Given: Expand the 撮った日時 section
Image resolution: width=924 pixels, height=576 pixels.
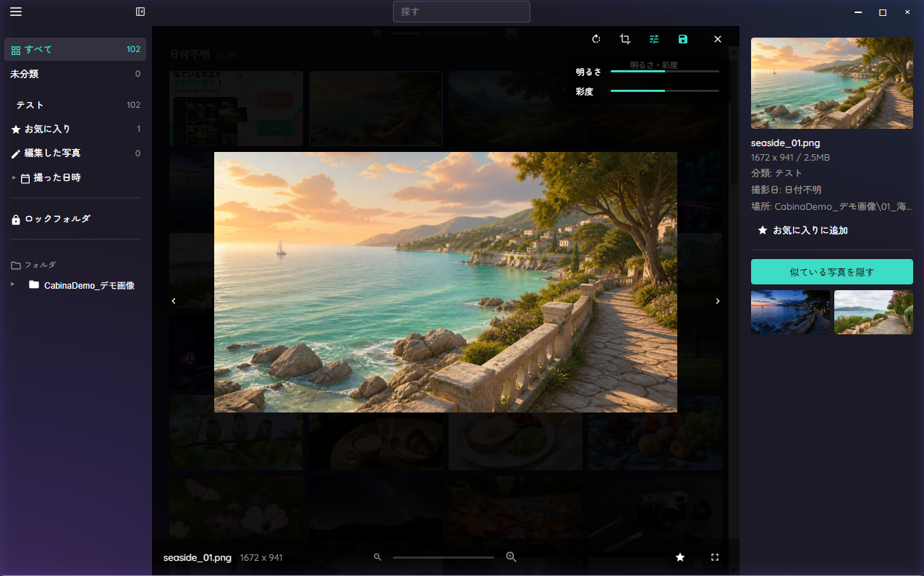Looking at the screenshot, I should click(x=75, y=177).
